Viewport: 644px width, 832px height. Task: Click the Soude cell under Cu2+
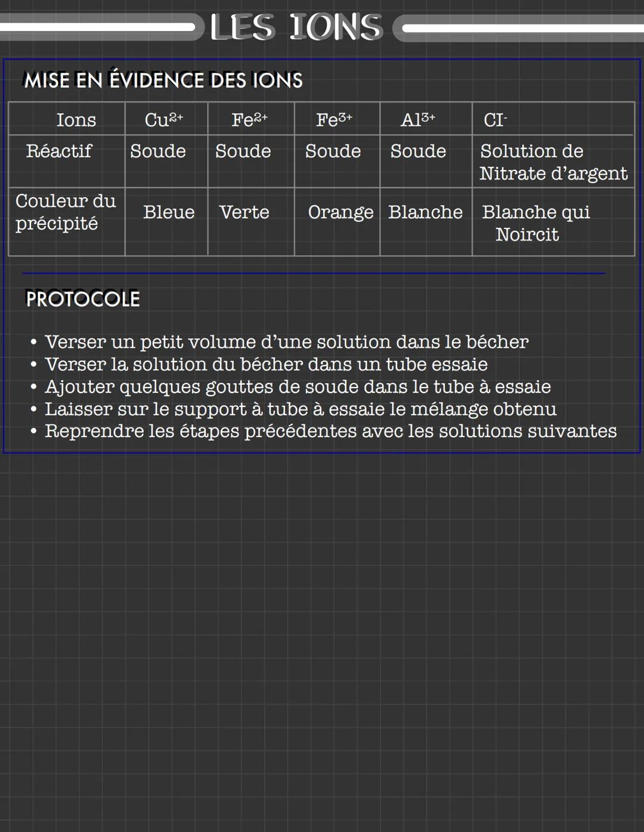pyautogui.click(x=158, y=151)
